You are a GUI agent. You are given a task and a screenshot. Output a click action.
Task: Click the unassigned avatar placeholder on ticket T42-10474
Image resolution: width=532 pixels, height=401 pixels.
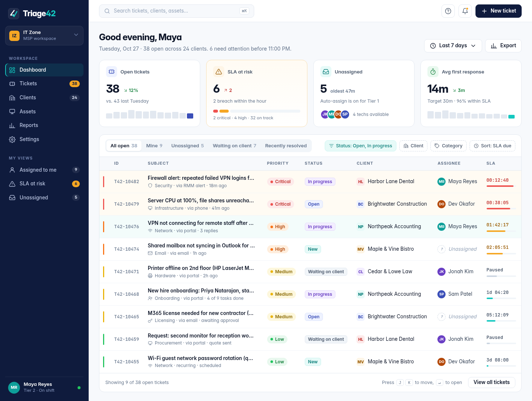point(441,249)
